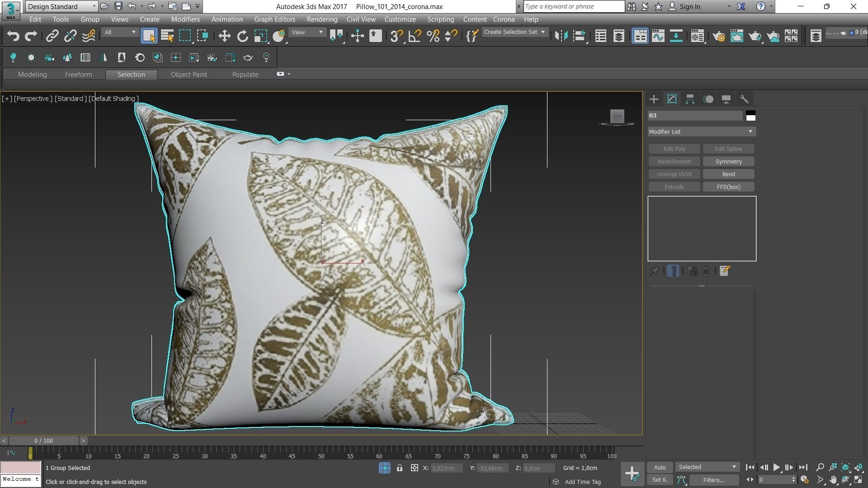Open Mirror tool in toolbar
This screenshot has height=488, width=868.
561,36
